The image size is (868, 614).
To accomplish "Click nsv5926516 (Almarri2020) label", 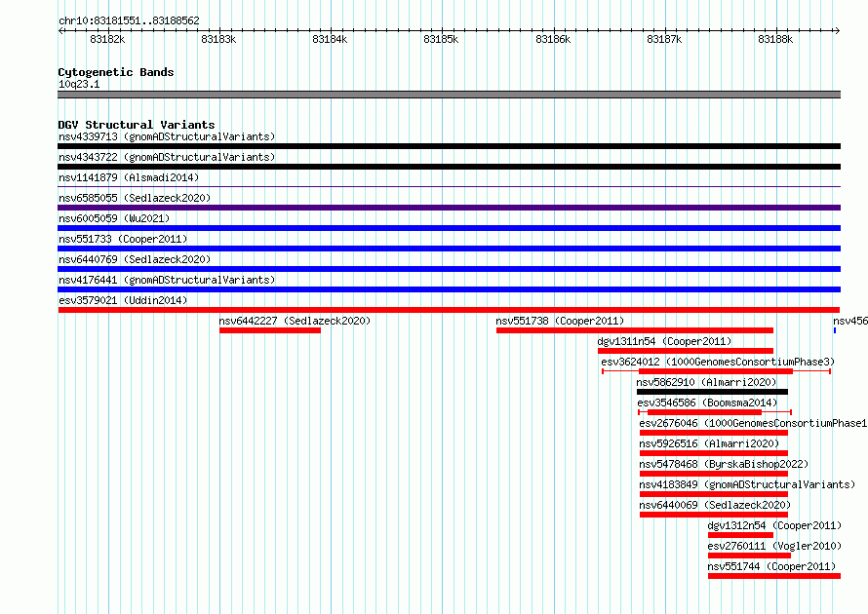I will (709, 443).
